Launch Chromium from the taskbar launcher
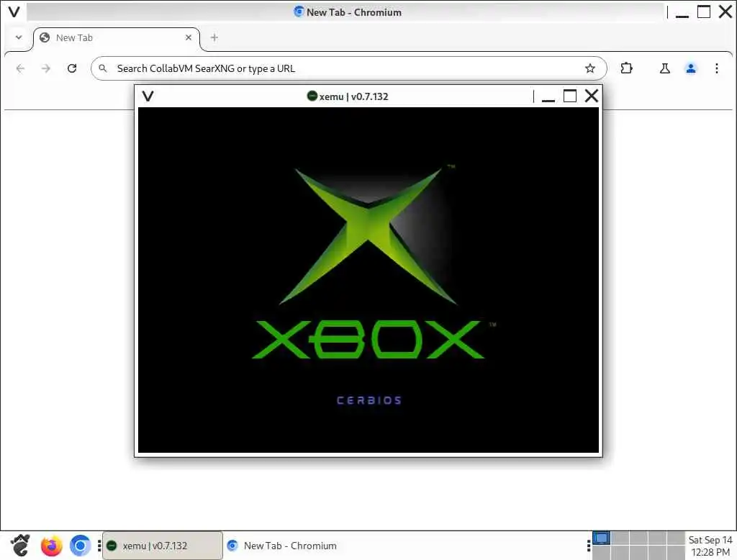The image size is (737, 560). pyautogui.click(x=81, y=546)
